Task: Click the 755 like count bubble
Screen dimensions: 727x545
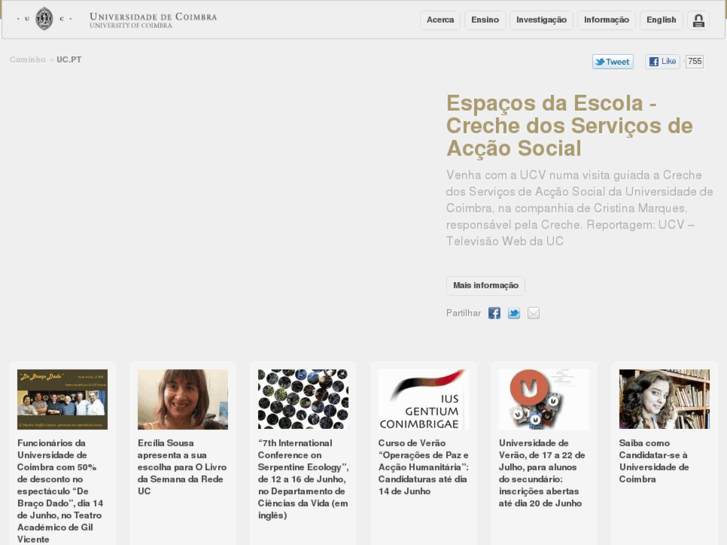Action: tap(695, 61)
